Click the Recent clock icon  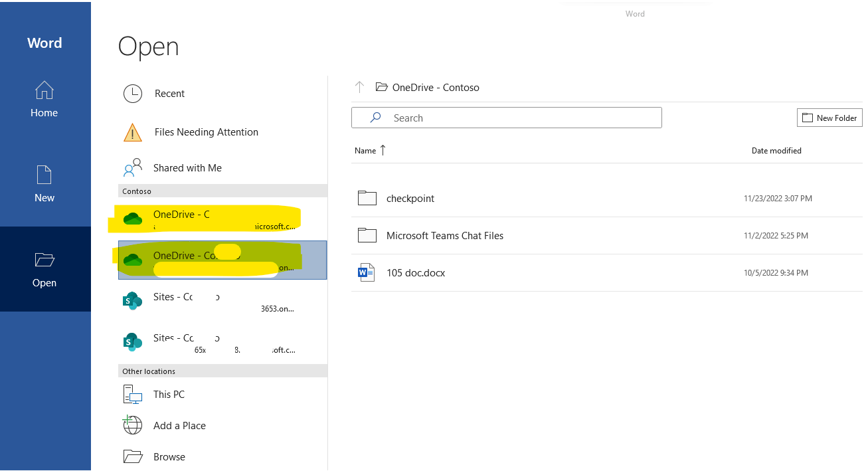click(133, 94)
